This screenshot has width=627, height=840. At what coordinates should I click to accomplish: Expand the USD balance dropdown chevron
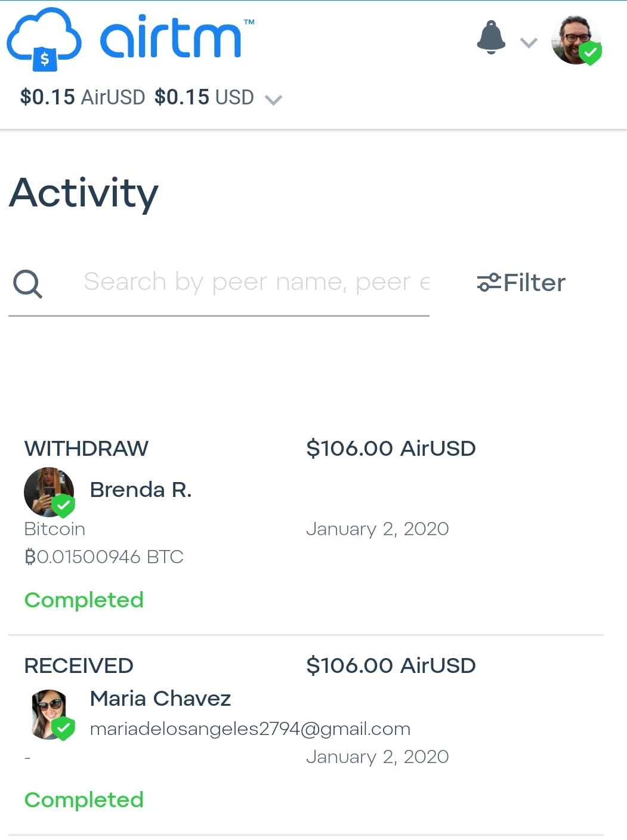pos(273,100)
